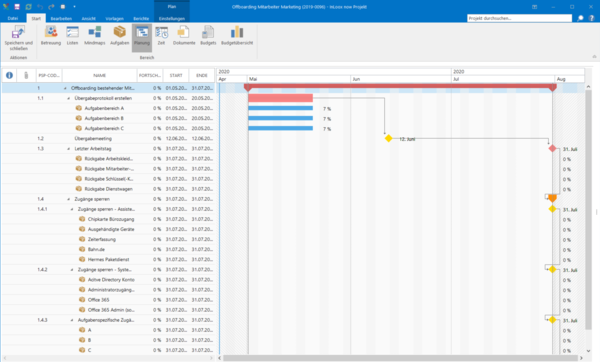Switch to the Vorlagen tab

pyautogui.click(x=114, y=18)
